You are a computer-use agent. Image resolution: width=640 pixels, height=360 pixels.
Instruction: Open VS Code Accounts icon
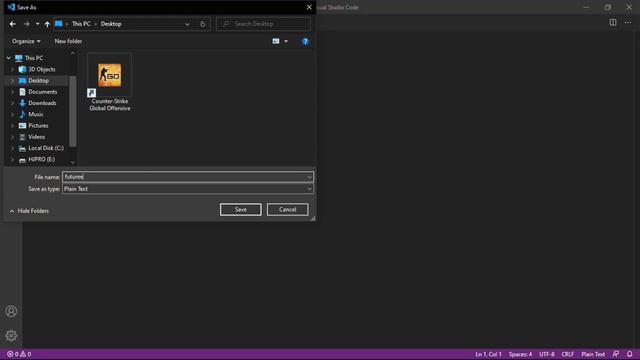pos(11,311)
